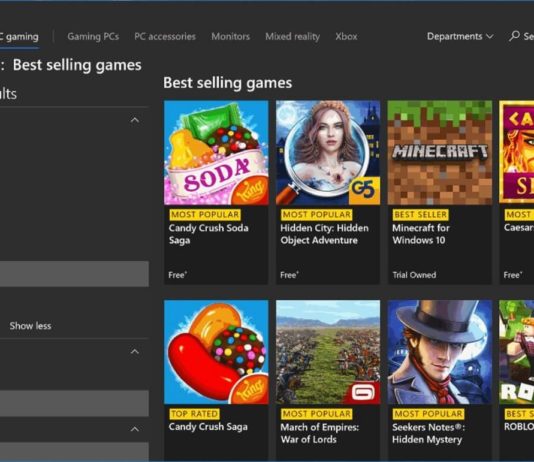Click the Best selling games section heading

click(227, 83)
